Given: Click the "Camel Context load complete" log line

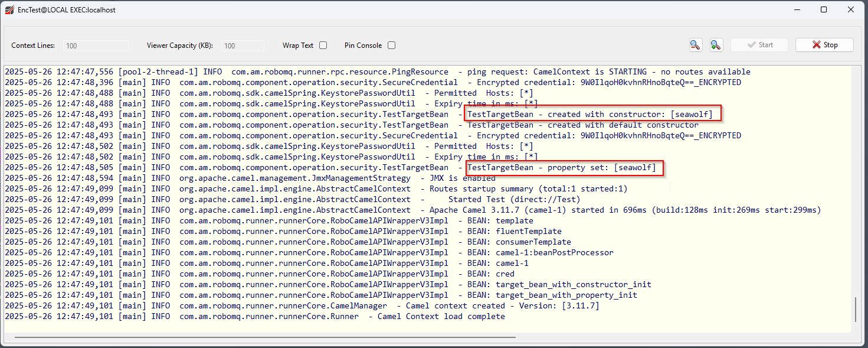Looking at the screenshot, I should (441, 317).
